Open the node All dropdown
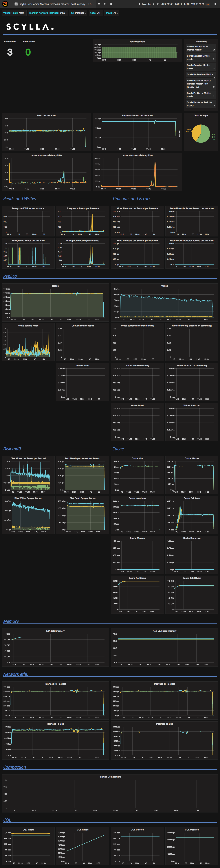This screenshot has height=868, width=220. point(99,13)
